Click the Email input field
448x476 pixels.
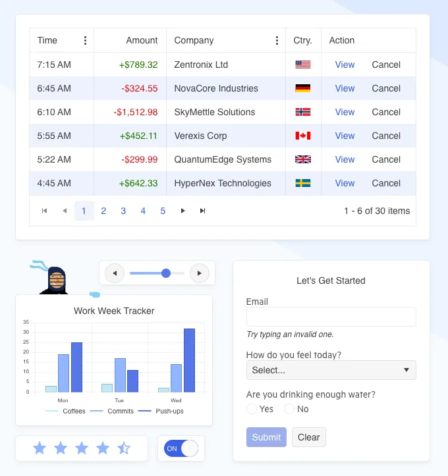pyautogui.click(x=331, y=317)
